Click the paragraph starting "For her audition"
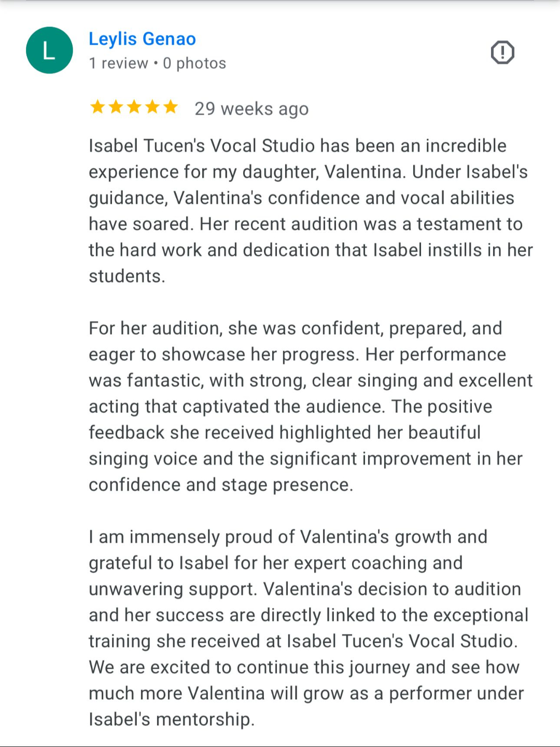This screenshot has height=747, width=560. 310,406
